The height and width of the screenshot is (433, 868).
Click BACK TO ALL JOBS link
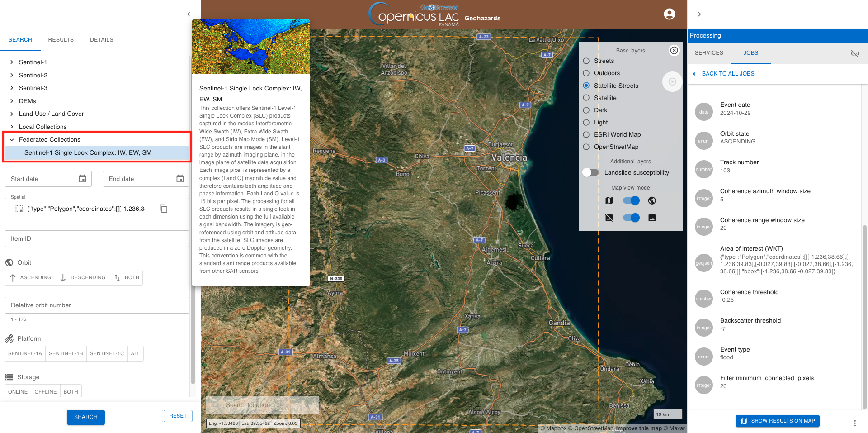(727, 74)
